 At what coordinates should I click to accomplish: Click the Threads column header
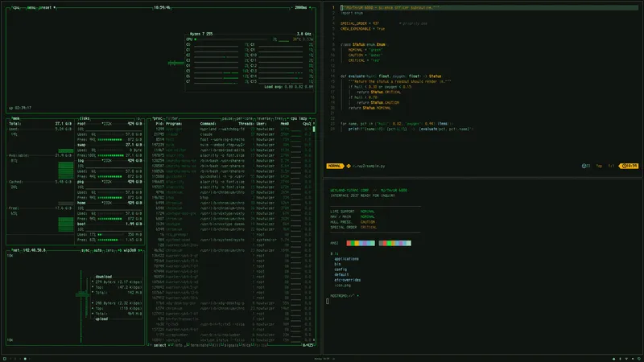tap(246, 124)
